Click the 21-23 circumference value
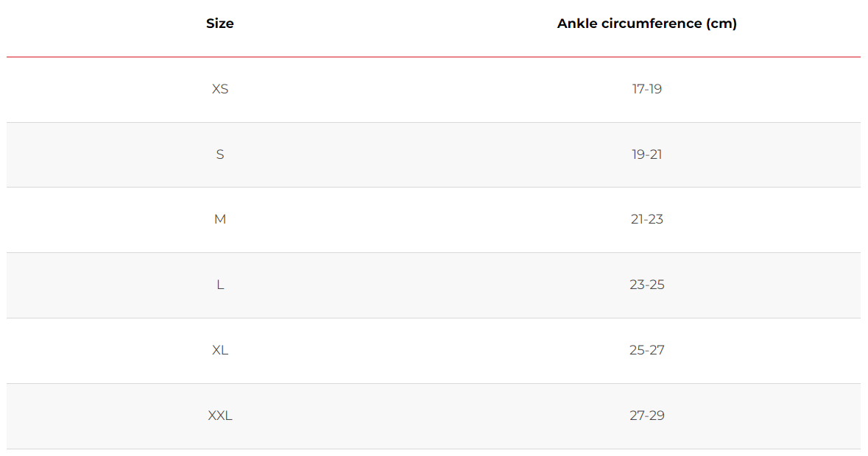This screenshot has height=456, width=868. point(646,219)
